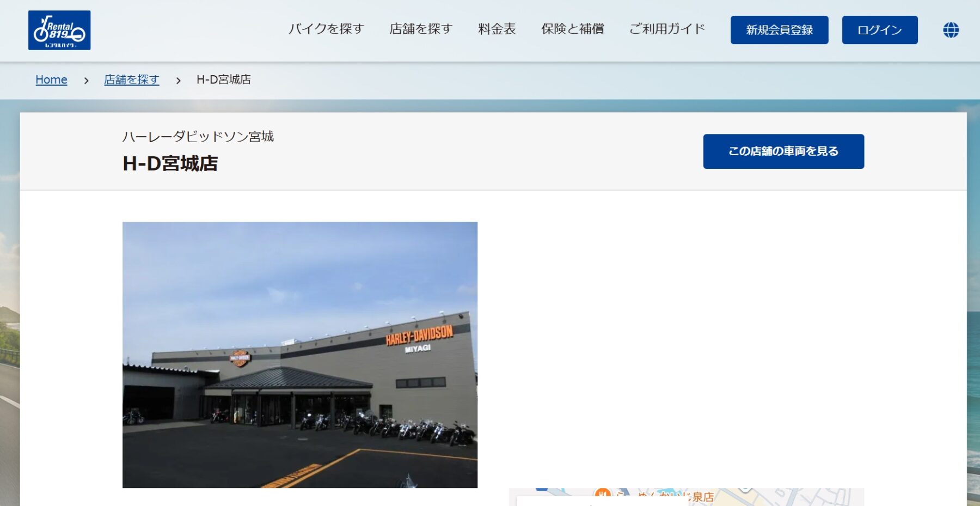Click the H-D宮城店 store heading
This screenshot has width=980, height=506.
170,163
